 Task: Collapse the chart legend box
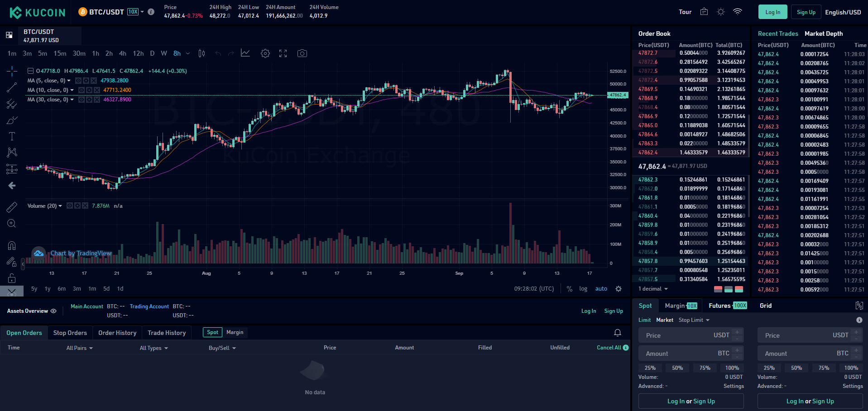point(30,71)
